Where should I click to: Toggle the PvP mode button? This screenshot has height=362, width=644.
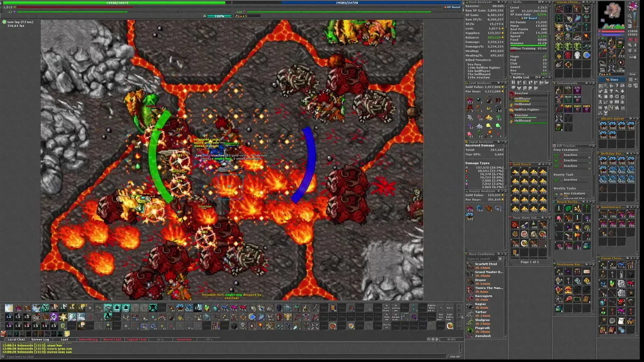632,57
